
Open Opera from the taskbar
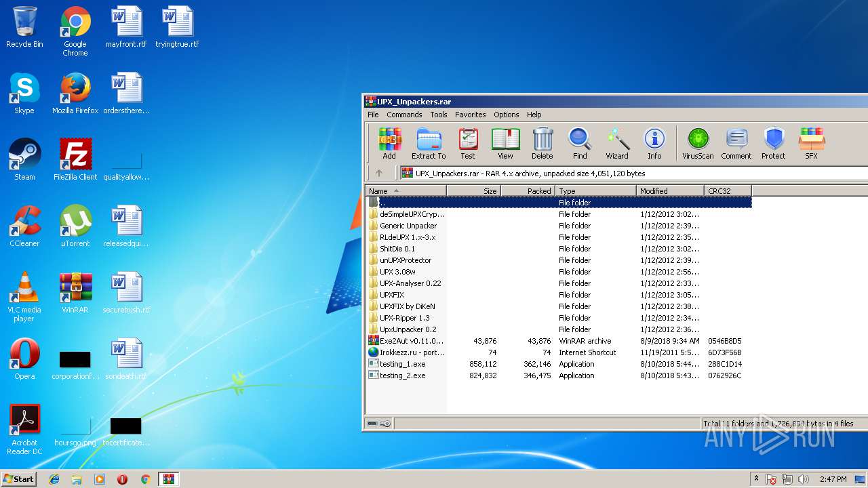point(122,479)
